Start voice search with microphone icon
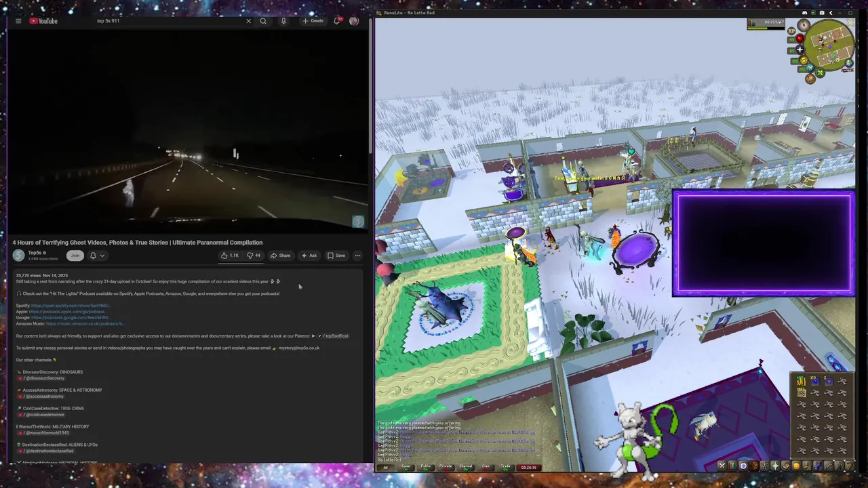868x488 pixels. coord(283,21)
